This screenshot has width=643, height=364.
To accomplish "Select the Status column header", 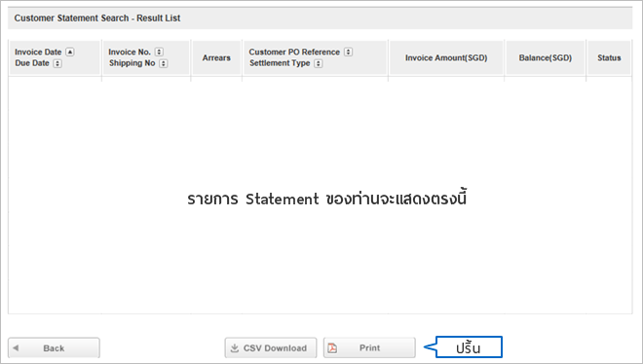I will click(609, 57).
